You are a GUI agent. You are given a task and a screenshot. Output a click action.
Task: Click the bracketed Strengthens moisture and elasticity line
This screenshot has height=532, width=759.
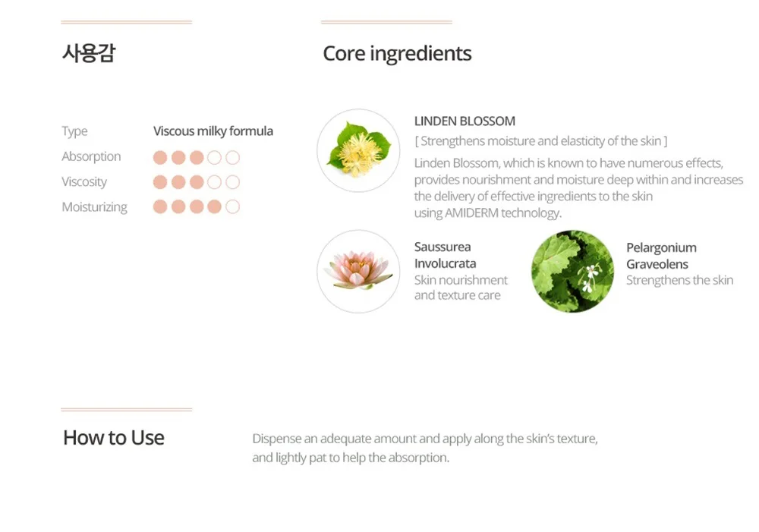[x=540, y=141]
